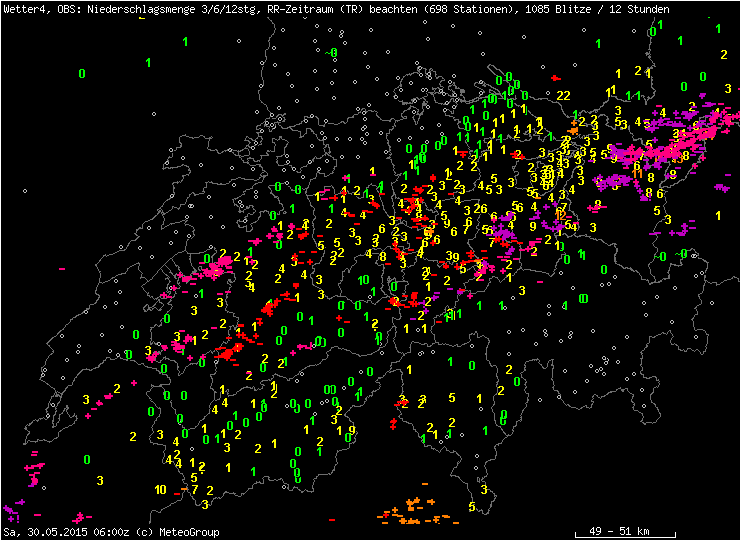
Task: Click the yellow "2" in top-right corner
Action: [x=721, y=54]
